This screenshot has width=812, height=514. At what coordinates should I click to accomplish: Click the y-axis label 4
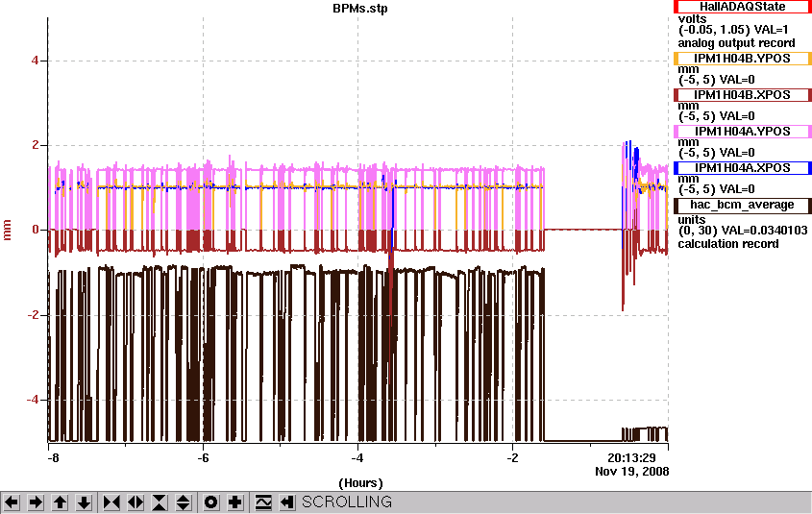[36, 61]
